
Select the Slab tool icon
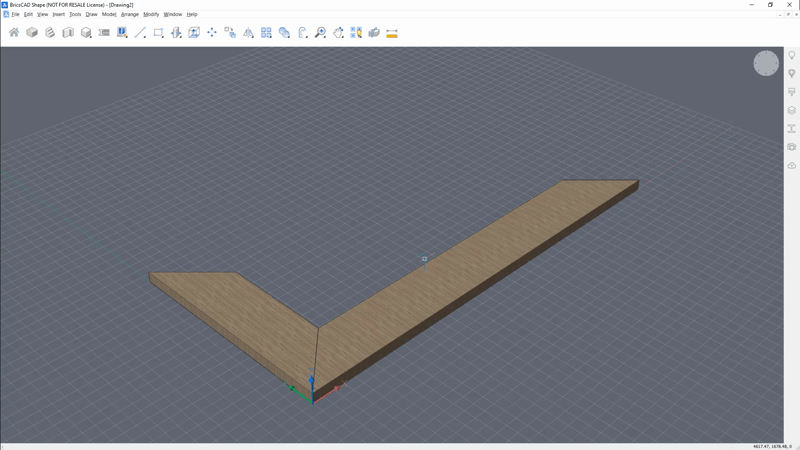point(104,33)
